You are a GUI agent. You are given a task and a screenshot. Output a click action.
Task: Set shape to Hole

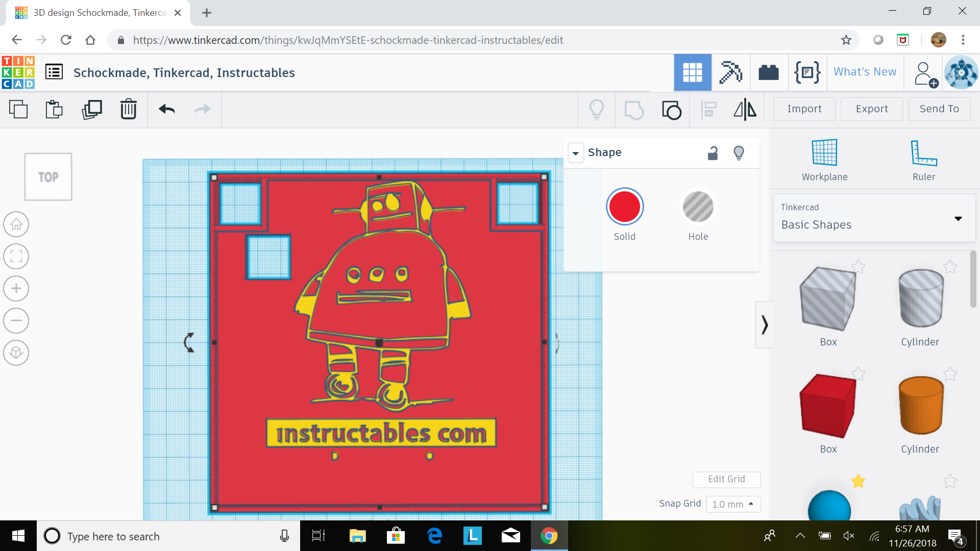[x=698, y=236]
